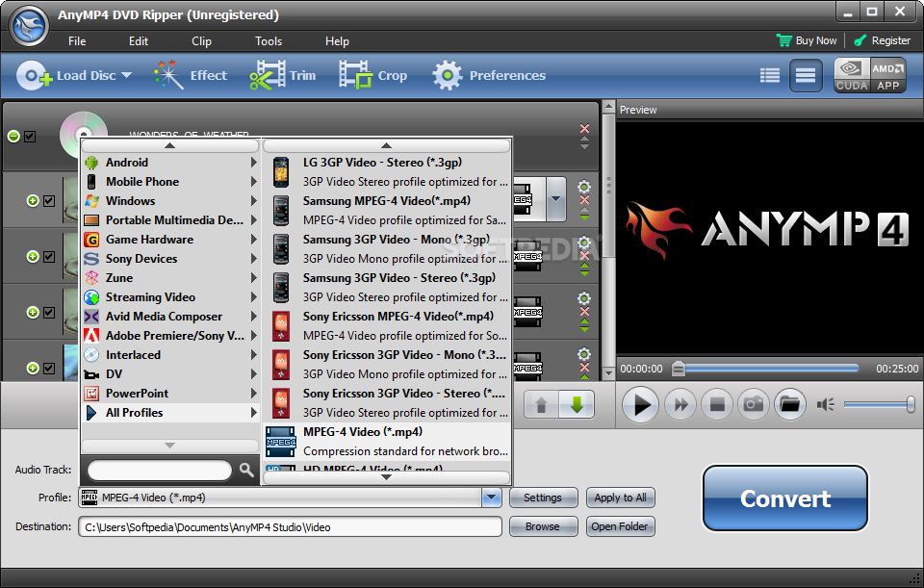
Task: Click the Destination path field
Action: [290, 526]
